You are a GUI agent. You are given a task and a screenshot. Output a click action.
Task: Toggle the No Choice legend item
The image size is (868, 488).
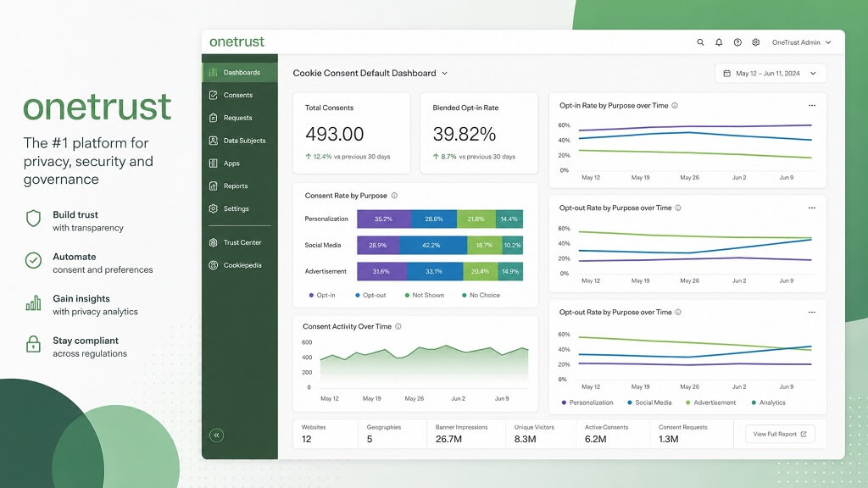coord(481,295)
